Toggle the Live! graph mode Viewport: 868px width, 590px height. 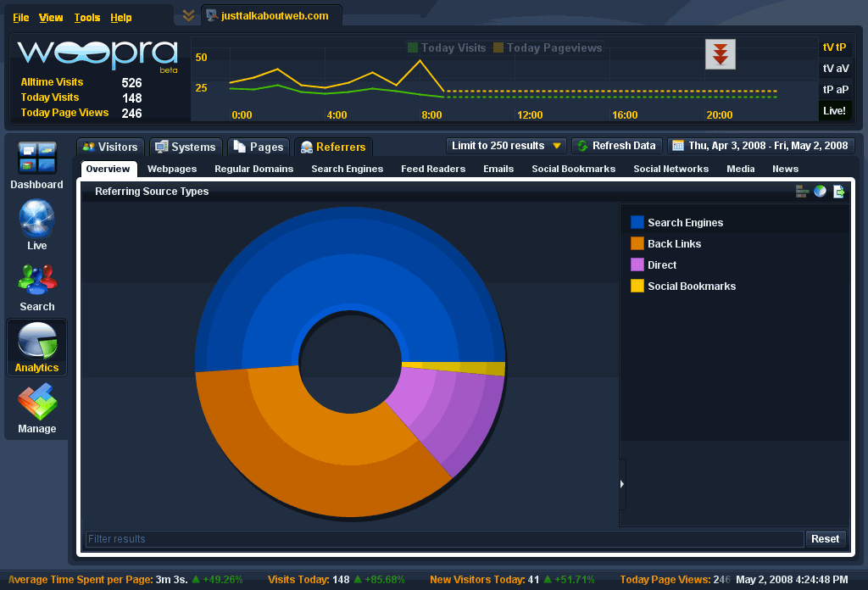(835, 110)
